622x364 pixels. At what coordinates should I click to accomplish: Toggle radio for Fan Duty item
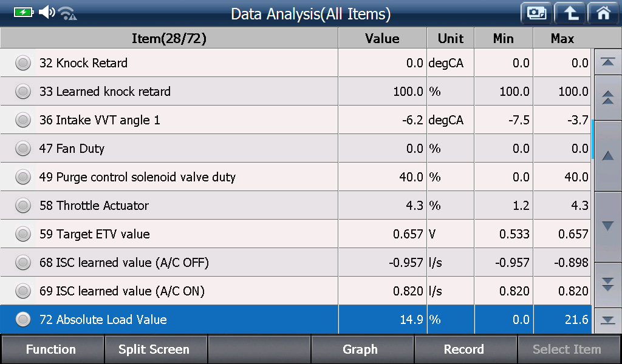[x=23, y=149]
